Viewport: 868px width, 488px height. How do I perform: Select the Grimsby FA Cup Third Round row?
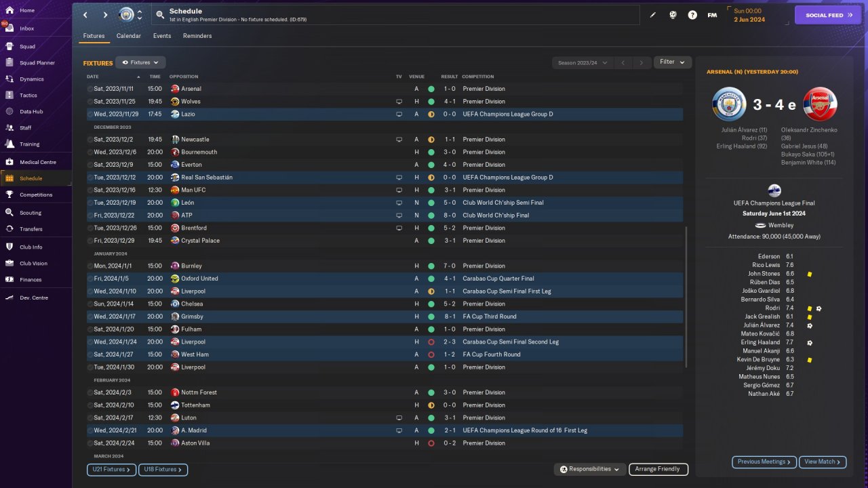[384, 317]
